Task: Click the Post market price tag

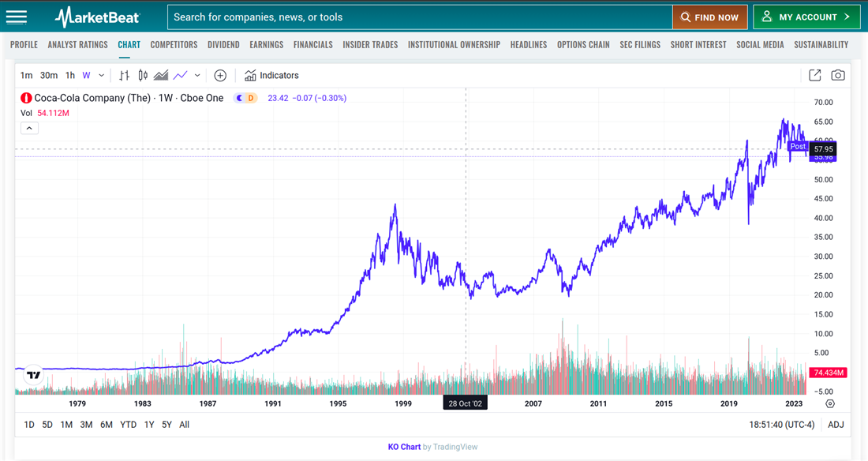Action: [x=798, y=147]
